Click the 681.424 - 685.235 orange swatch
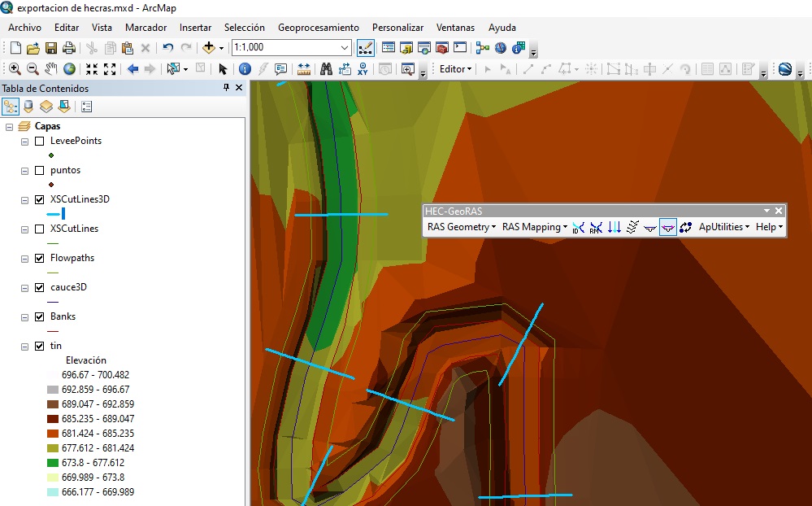812x506 pixels. [x=53, y=434]
